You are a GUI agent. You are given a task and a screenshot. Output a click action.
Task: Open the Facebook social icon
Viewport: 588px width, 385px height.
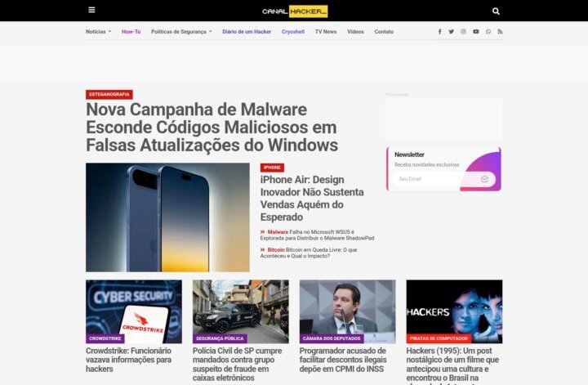(439, 32)
